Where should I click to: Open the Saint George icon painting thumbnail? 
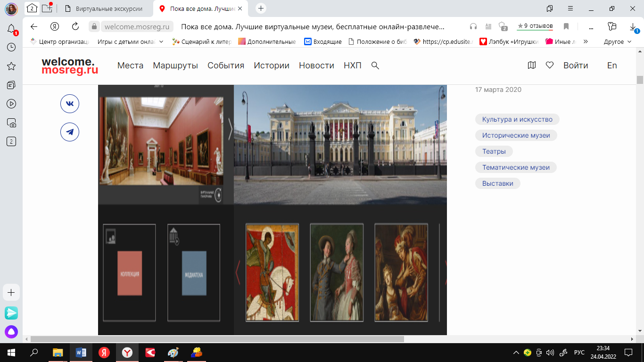coord(272,272)
